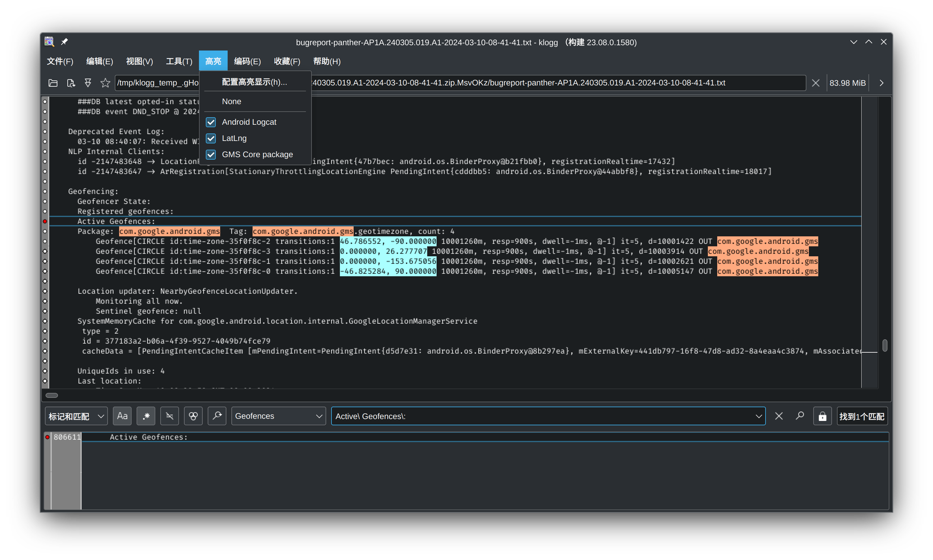
Task: Click the 83.98 MiB file size label
Action: 847,83
